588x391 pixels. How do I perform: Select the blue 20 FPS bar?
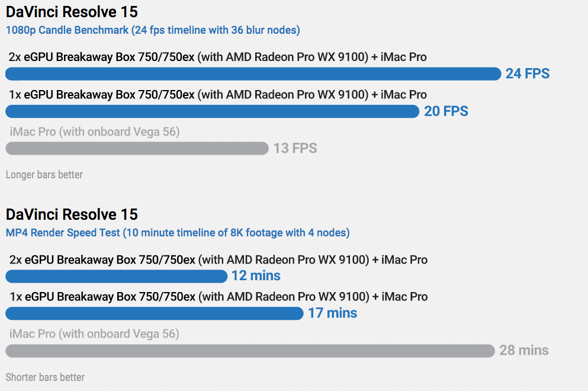pyautogui.click(x=212, y=111)
